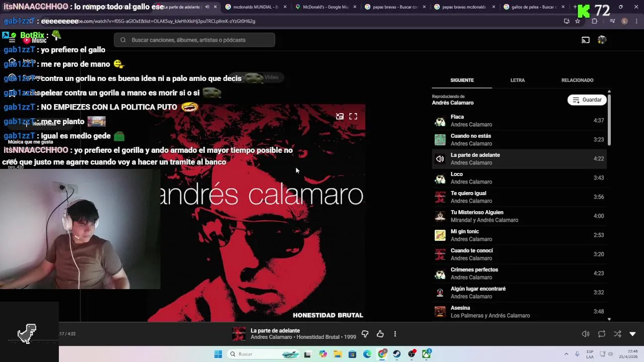The width and height of the screenshot is (644, 362).
Task: Toggle shuffle in the player bar
Action: (x=617, y=334)
